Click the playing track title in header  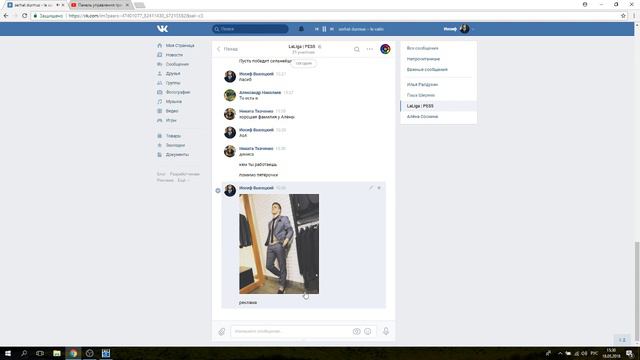click(361, 29)
